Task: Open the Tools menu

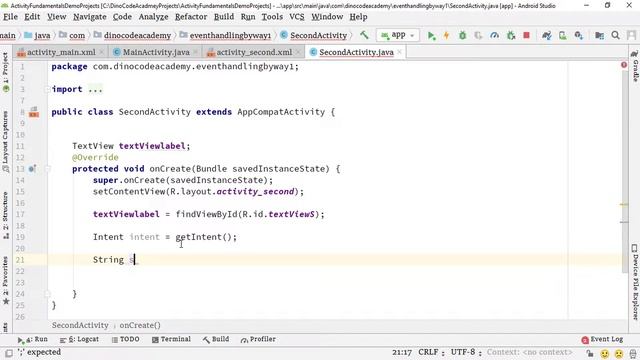Action: 272,17
